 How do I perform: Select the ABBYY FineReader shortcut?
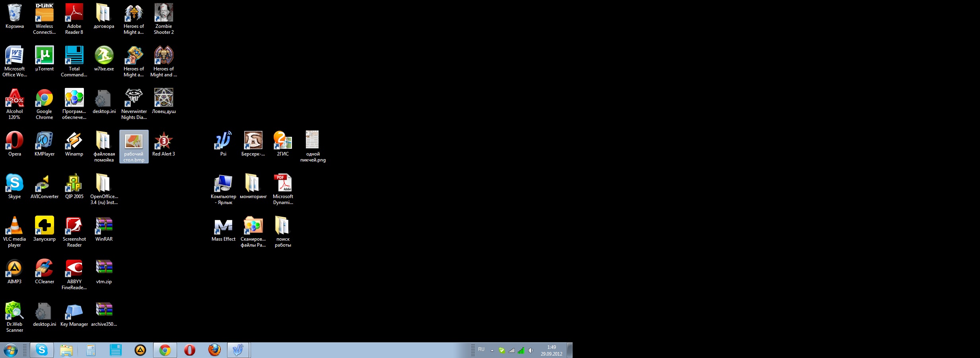(x=74, y=274)
